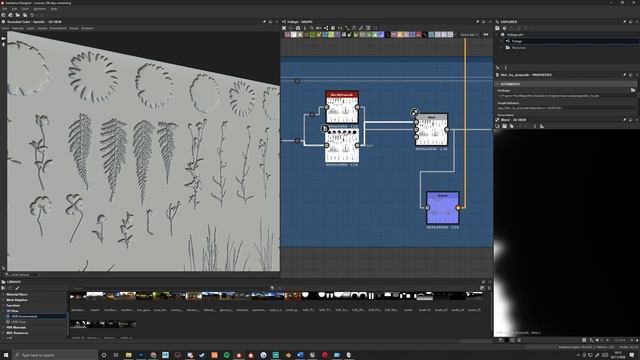The width and height of the screenshot is (640, 360).
Task: Select Material Filters in Library tree
Action: coord(17,294)
